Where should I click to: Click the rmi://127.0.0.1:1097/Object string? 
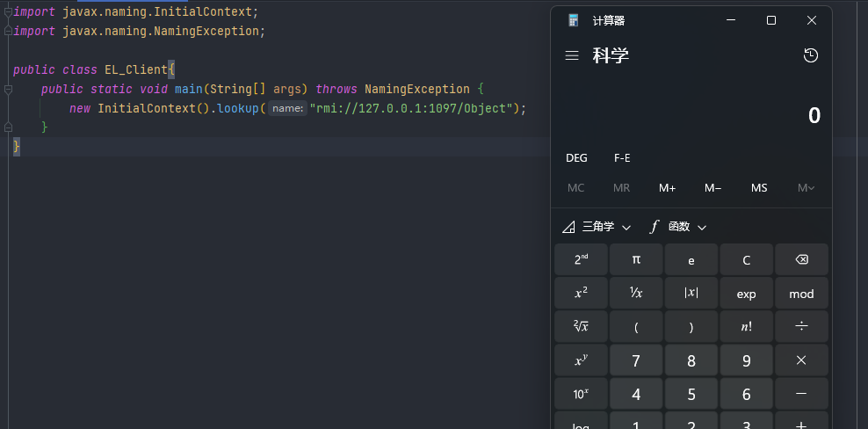pos(411,108)
